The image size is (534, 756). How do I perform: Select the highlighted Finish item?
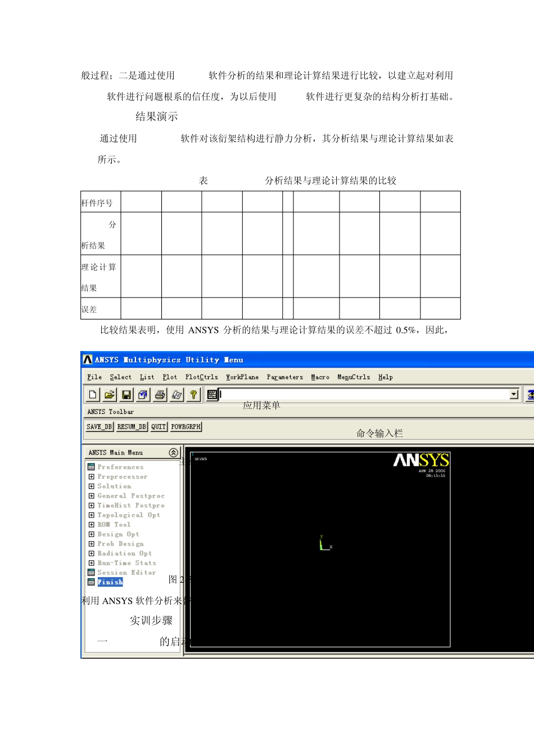tap(110, 582)
